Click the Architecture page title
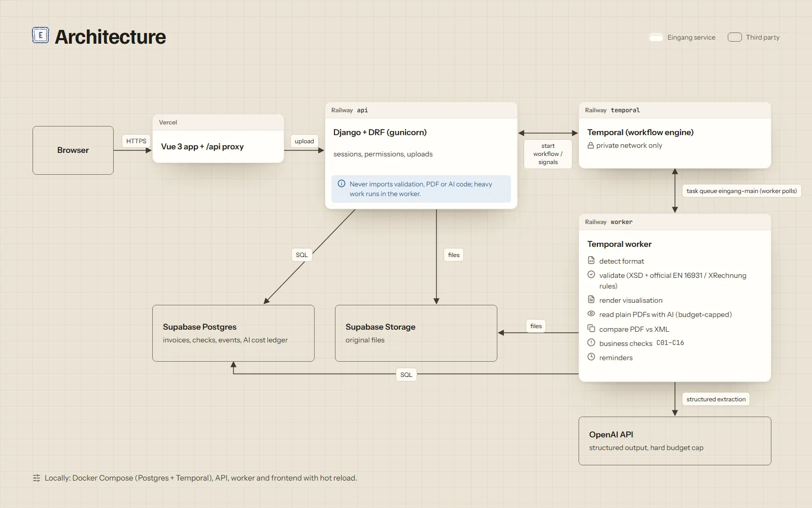Viewport: 812px width, 508px height. click(x=110, y=37)
